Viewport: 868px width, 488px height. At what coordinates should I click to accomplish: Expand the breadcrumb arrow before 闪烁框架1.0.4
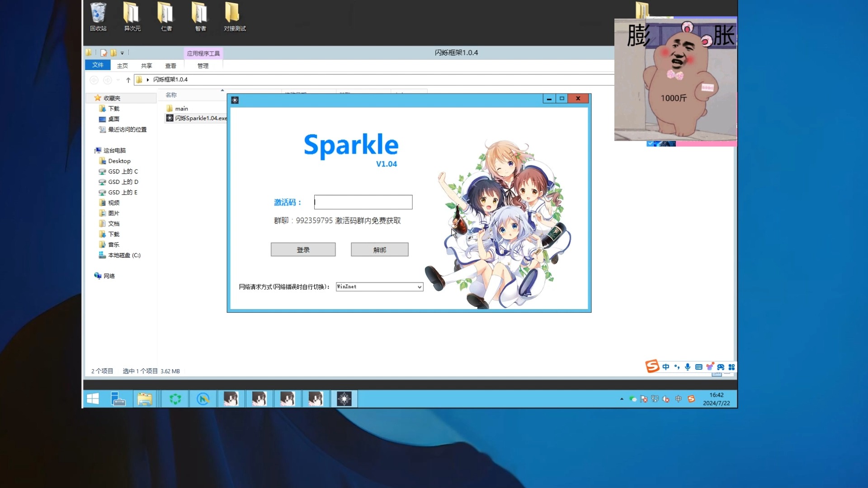click(148, 80)
